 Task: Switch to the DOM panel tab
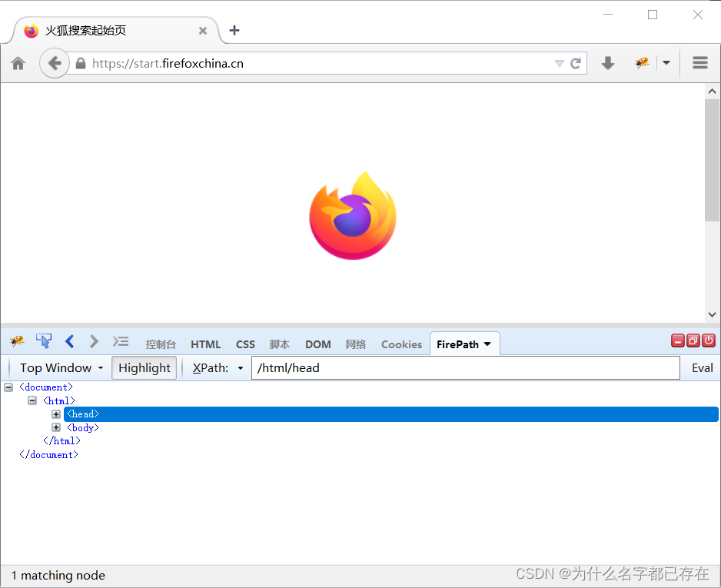coord(317,344)
